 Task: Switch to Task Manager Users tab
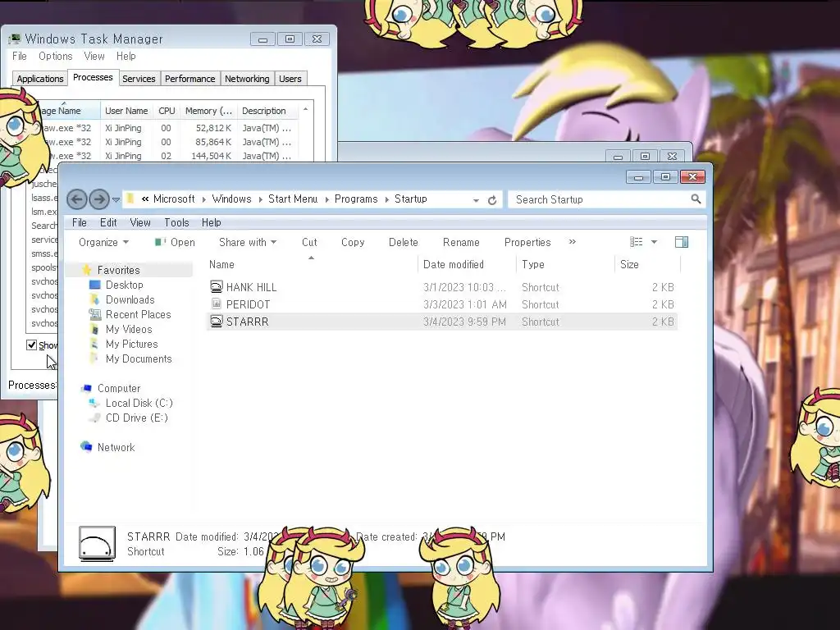pos(290,79)
